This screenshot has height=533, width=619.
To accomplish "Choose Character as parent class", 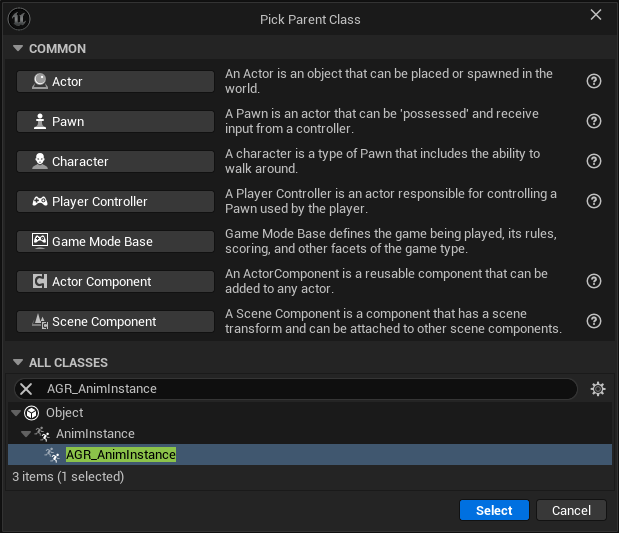I will pyautogui.click(x=115, y=161).
